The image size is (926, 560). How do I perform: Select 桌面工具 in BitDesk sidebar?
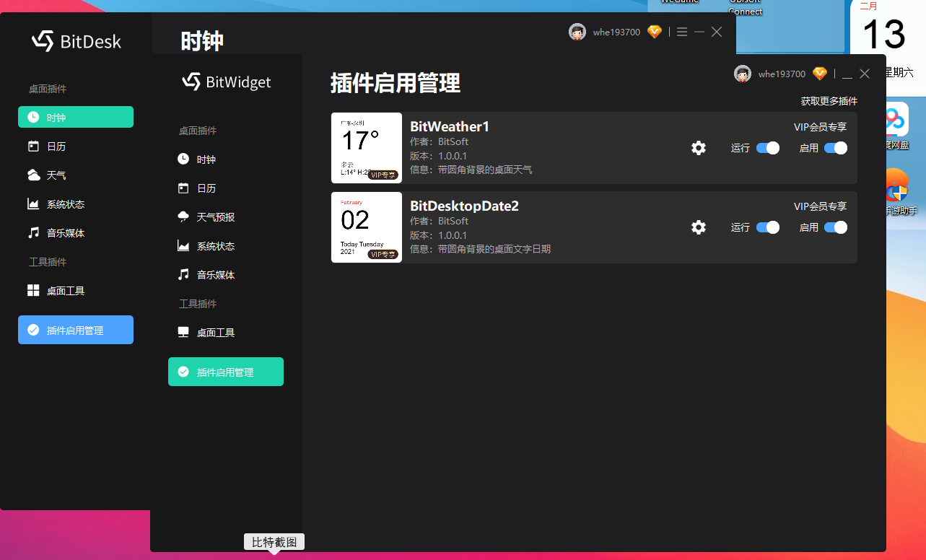[66, 291]
